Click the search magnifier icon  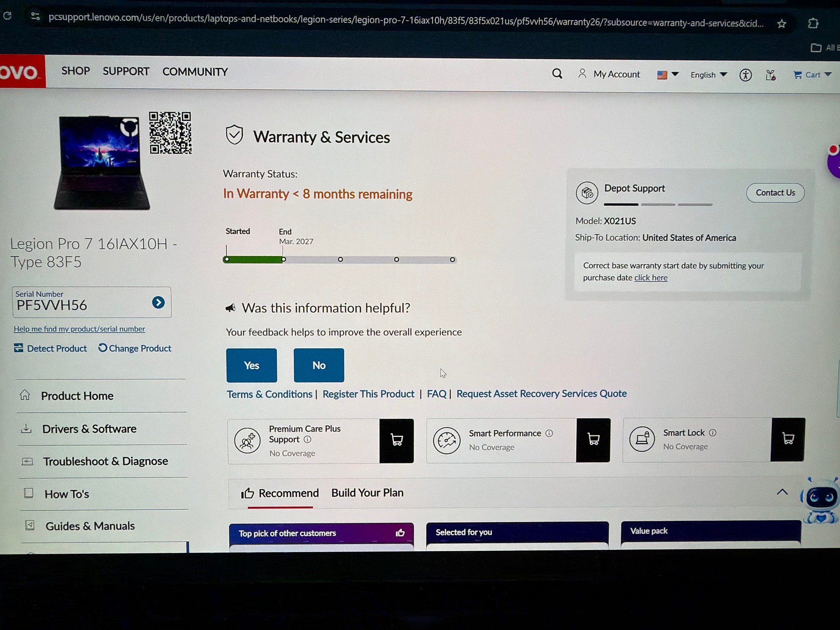pos(557,74)
